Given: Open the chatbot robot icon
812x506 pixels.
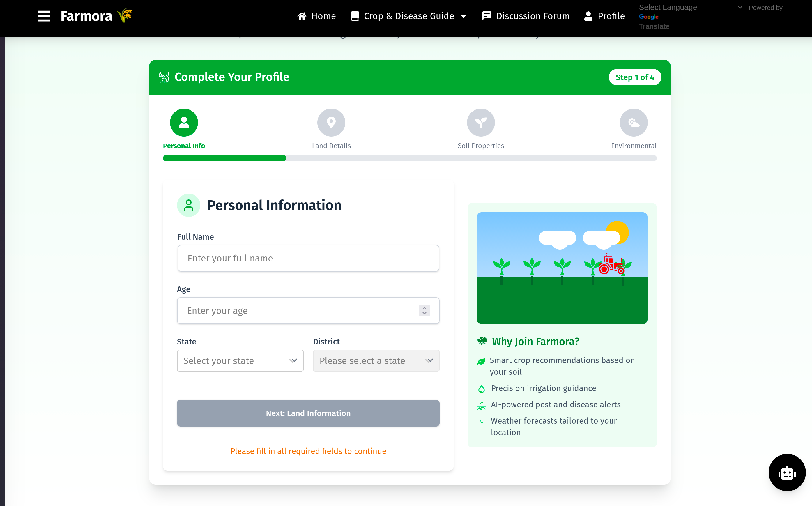Looking at the screenshot, I should point(787,472).
